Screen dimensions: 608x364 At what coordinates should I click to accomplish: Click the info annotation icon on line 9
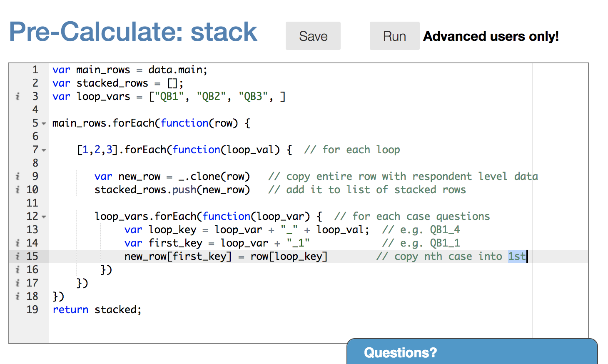click(17, 177)
